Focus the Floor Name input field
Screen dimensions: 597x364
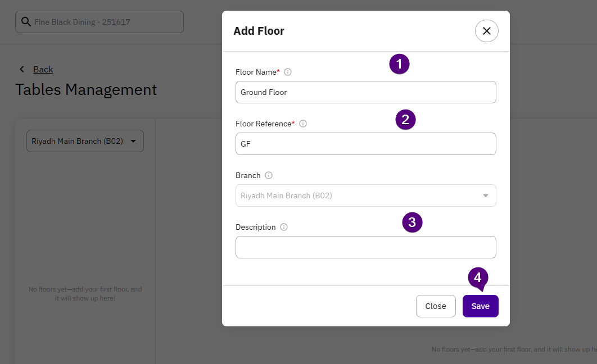click(365, 92)
